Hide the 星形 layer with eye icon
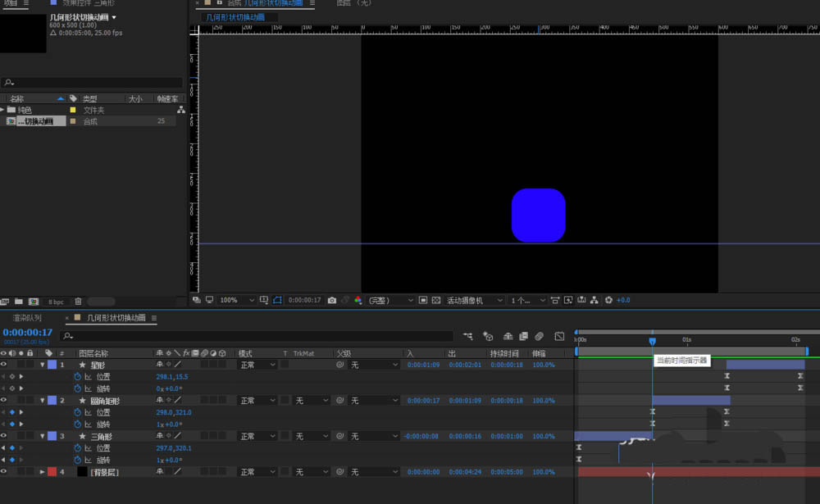This screenshot has width=820, height=504. [4, 365]
